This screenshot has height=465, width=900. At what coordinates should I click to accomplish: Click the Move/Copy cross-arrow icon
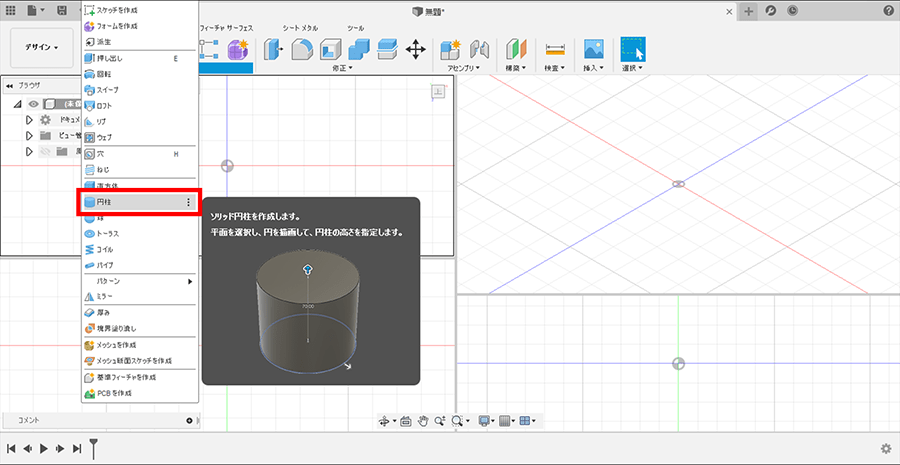point(417,49)
